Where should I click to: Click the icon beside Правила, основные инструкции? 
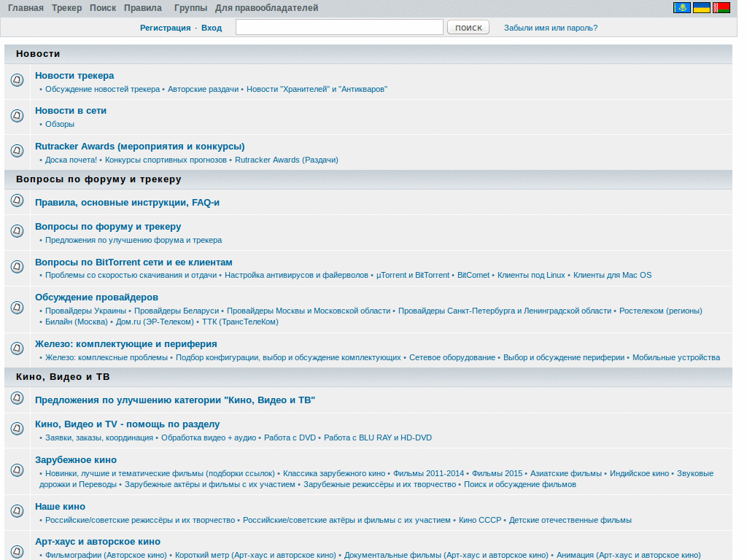click(18, 201)
